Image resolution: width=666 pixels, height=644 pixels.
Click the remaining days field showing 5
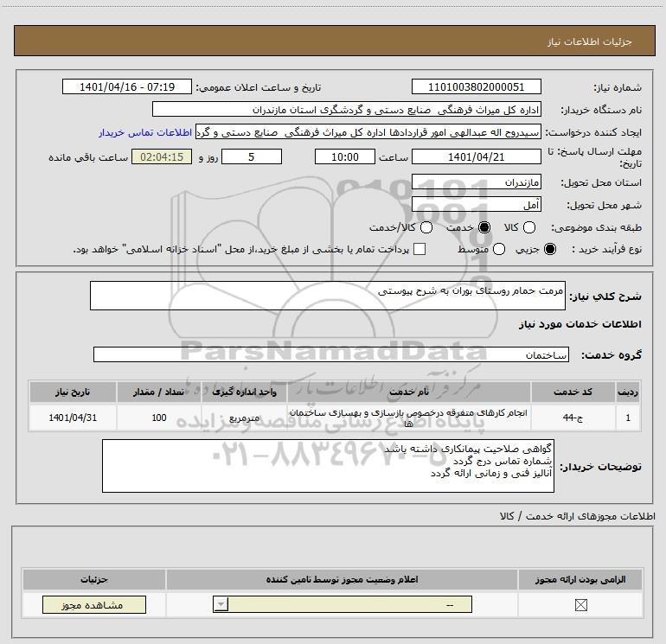coord(252,156)
